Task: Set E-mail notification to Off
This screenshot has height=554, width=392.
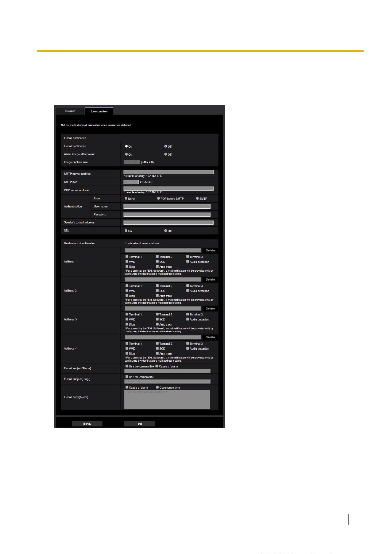Action: pos(166,146)
